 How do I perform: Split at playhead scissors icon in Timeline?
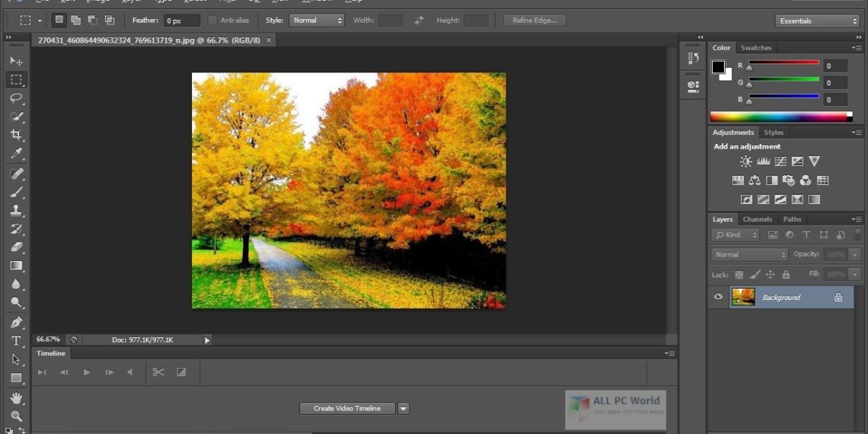[158, 372]
